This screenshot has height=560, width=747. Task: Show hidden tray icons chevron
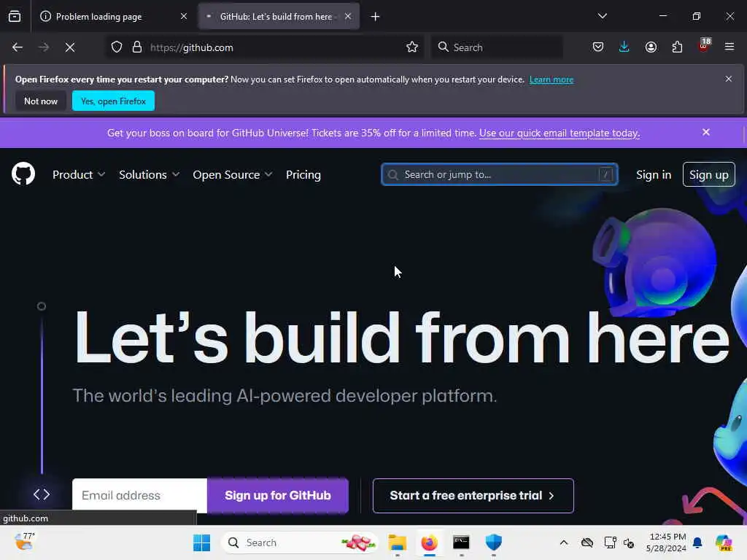[x=564, y=542]
